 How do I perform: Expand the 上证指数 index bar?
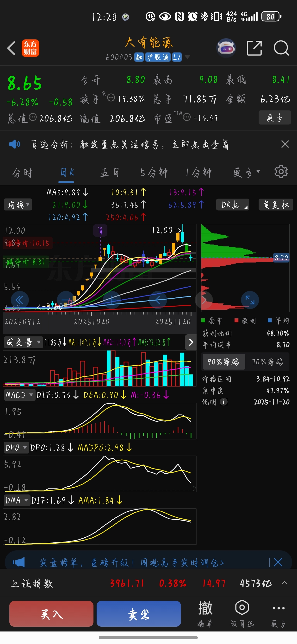[x=284, y=583]
